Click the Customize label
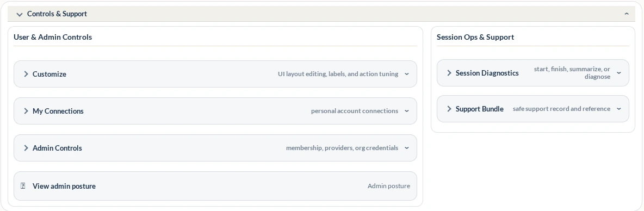This screenshot has width=644, height=211. [x=49, y=74]
